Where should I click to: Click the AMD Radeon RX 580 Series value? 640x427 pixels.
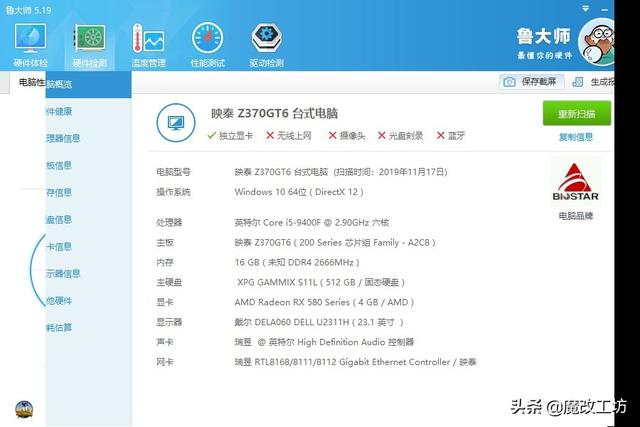tap(324, 302)
